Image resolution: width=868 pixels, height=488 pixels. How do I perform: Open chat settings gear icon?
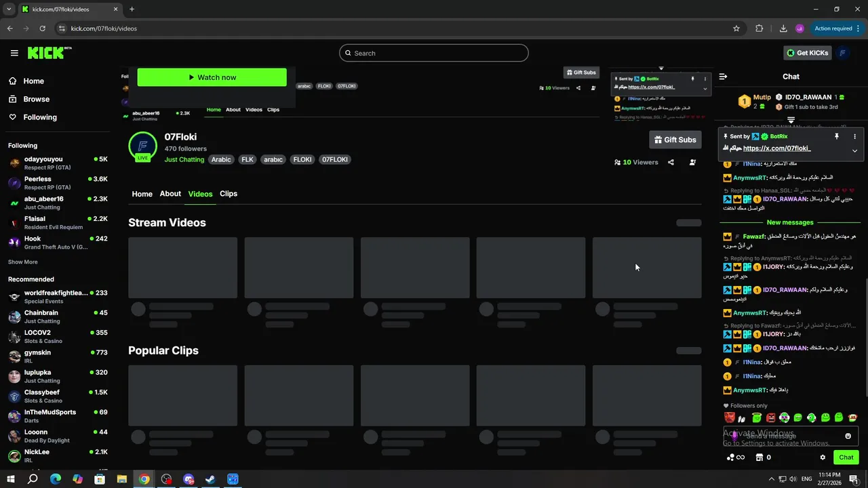823,457
